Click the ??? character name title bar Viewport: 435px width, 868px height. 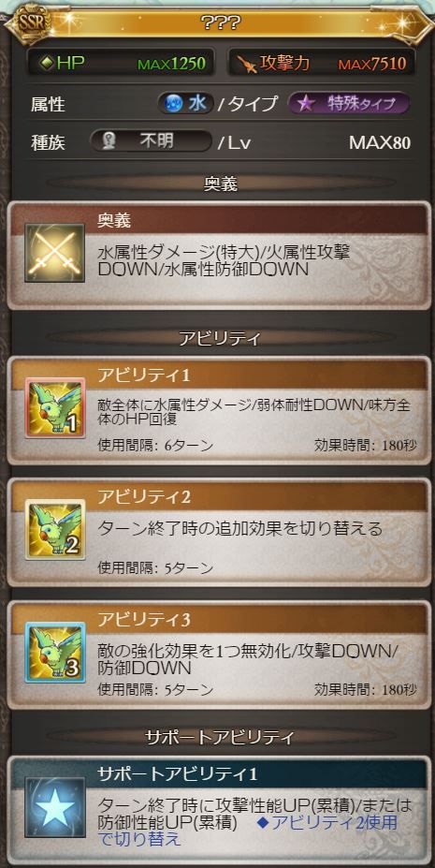(220, 22)
